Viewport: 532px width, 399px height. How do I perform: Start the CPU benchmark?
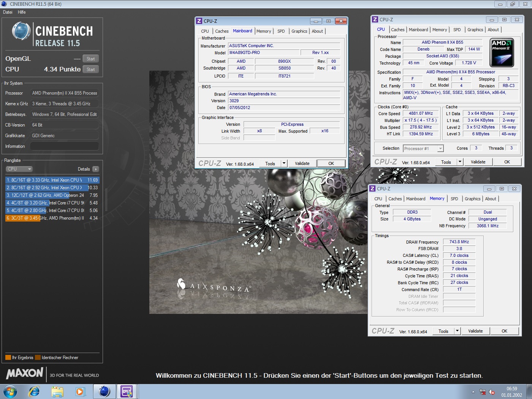click(x=90, y=69)
